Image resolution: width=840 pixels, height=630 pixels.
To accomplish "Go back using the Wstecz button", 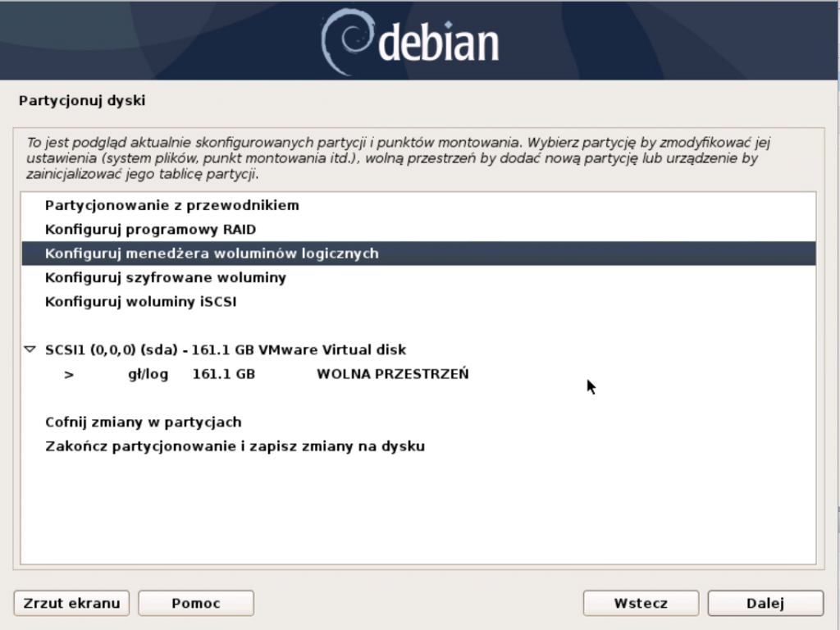I will pyautogui.click(x=640, y=603).
